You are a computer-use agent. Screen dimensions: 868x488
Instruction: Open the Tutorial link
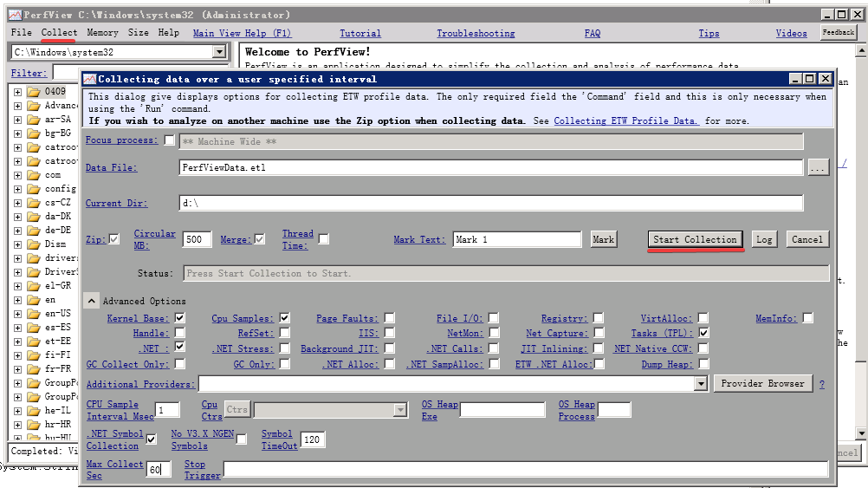coord(360,33)
